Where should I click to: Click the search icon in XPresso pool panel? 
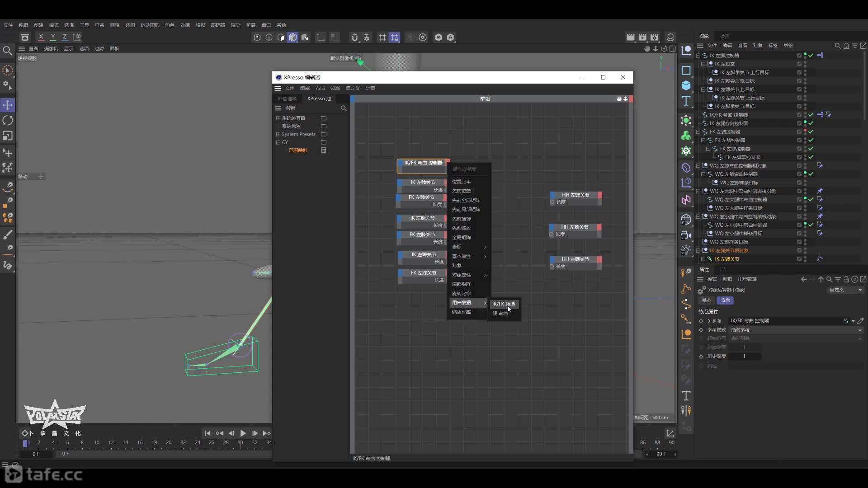point(344,108)
